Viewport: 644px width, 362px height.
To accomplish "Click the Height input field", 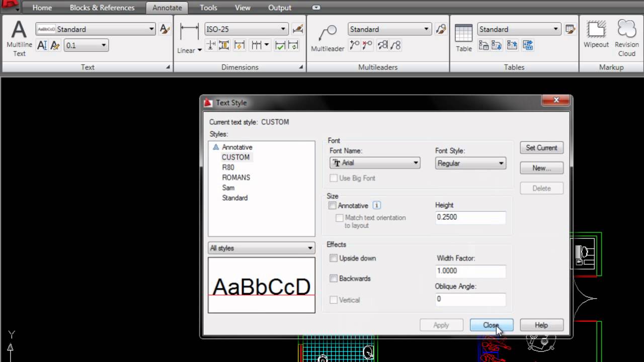I will (470, 217).
